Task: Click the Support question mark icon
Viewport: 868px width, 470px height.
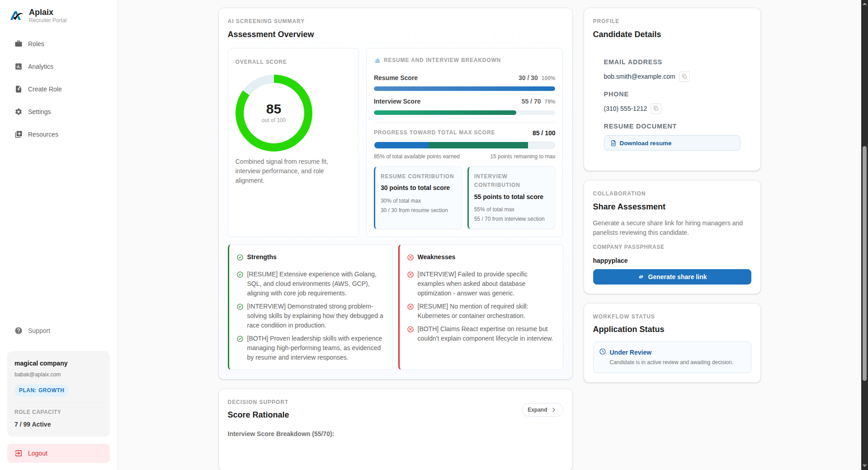Action: 19,331
